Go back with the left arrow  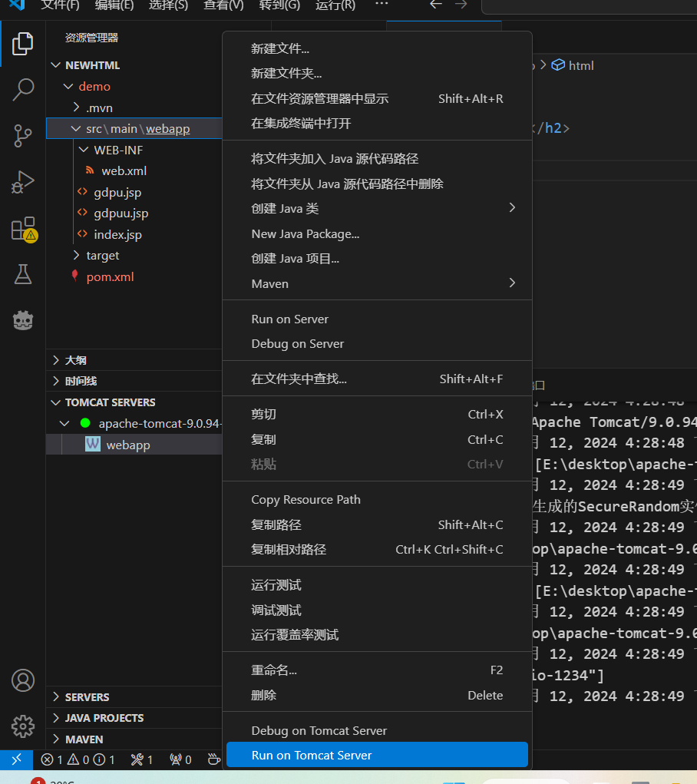click(x=436, y=5)
